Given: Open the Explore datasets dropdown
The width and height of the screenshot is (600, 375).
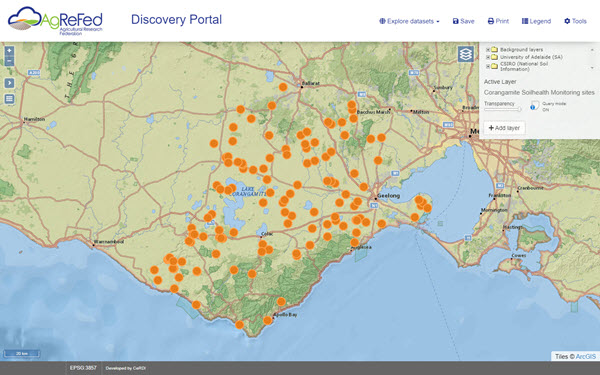Looking at the screenshot, I should tap(409, 21).
